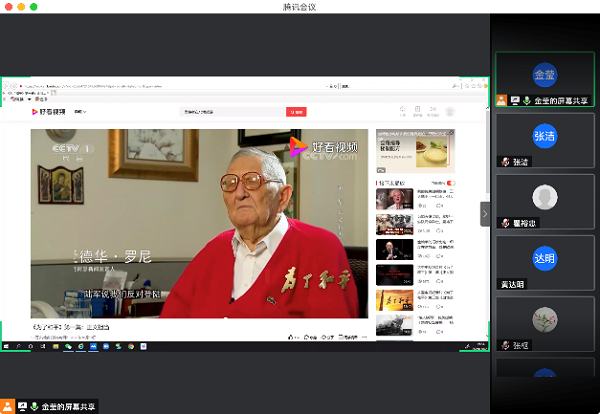Click muted mic icon beside 张洁

click(506, 162)
